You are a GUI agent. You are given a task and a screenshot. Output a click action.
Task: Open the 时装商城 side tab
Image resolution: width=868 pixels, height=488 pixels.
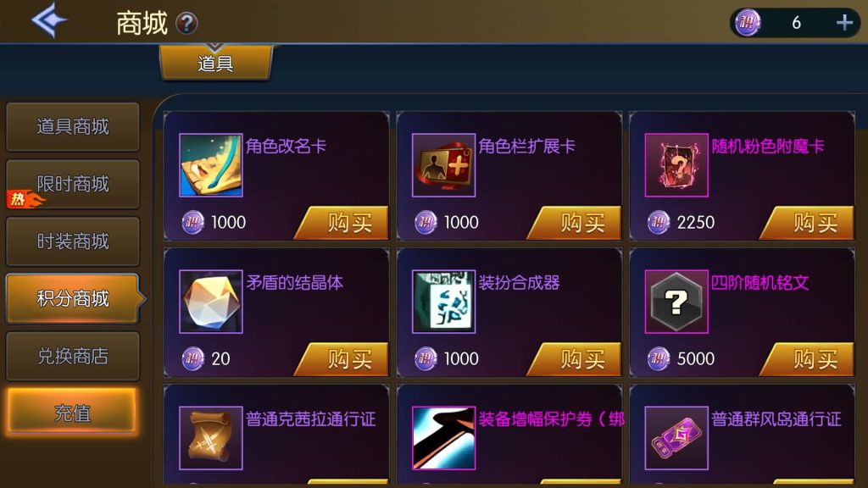(73, 241)
